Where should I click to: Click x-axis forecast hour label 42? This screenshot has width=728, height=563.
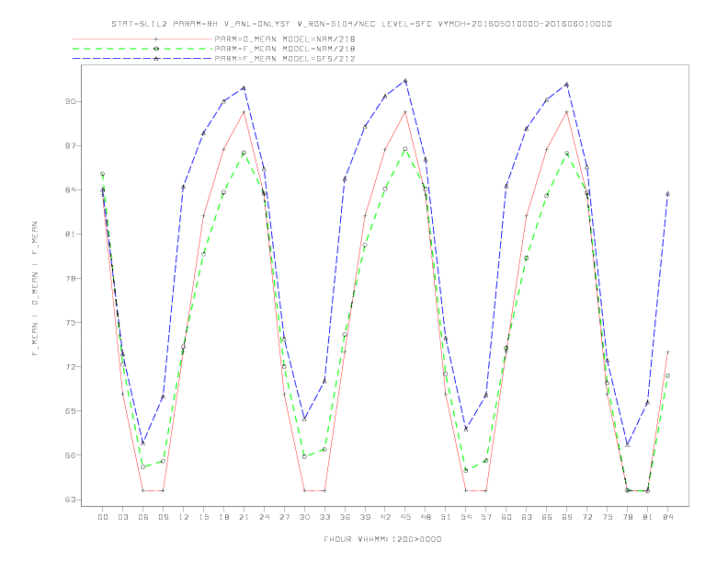pyautogui.click(x=385, y=517)
